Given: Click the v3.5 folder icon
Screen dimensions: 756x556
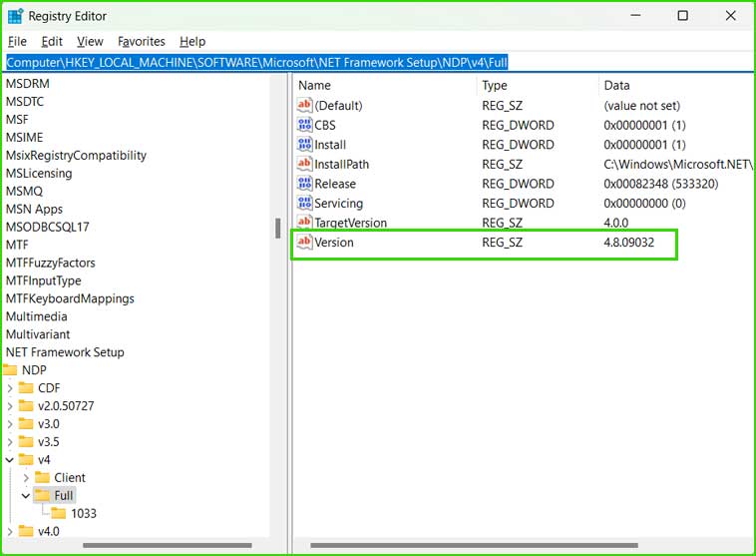Looking at the screenshot, I should point(26,441).
